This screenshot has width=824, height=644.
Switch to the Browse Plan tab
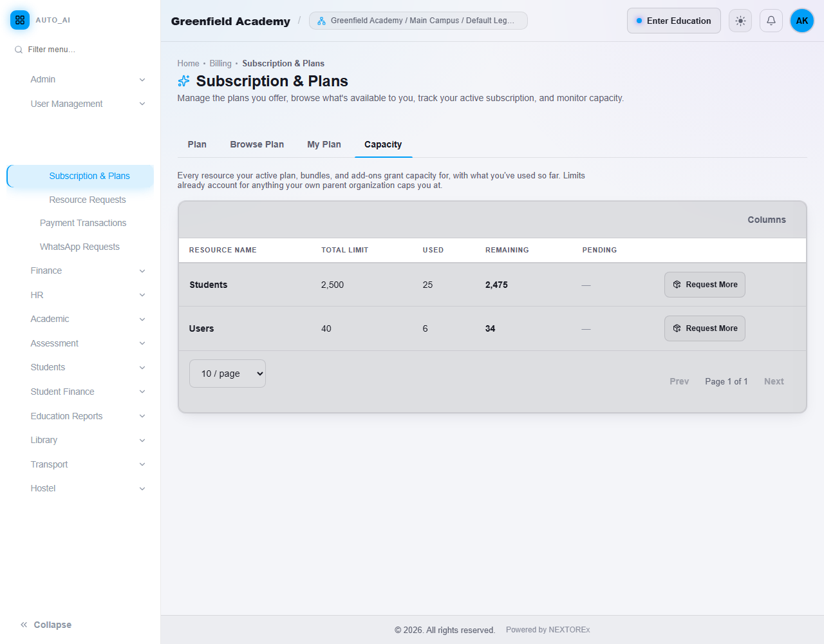pyautogui.click(x=257, y=144)
